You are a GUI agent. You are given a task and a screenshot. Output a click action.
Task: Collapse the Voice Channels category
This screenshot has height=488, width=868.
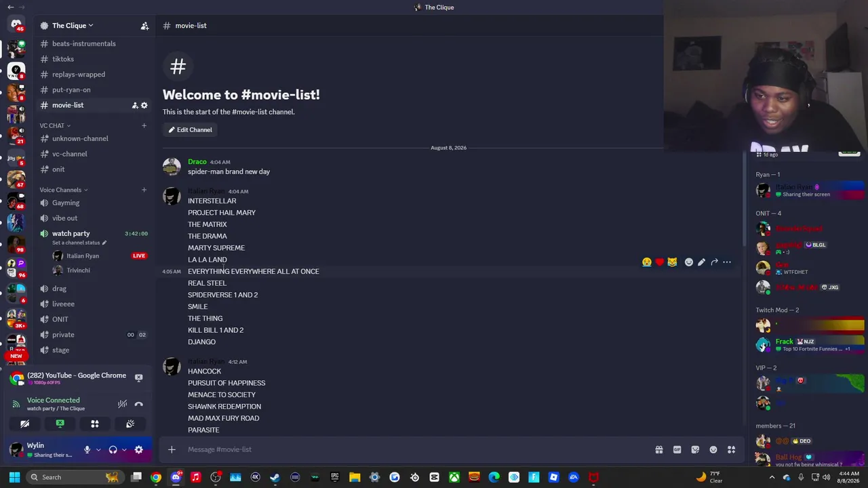click(63, 190)
